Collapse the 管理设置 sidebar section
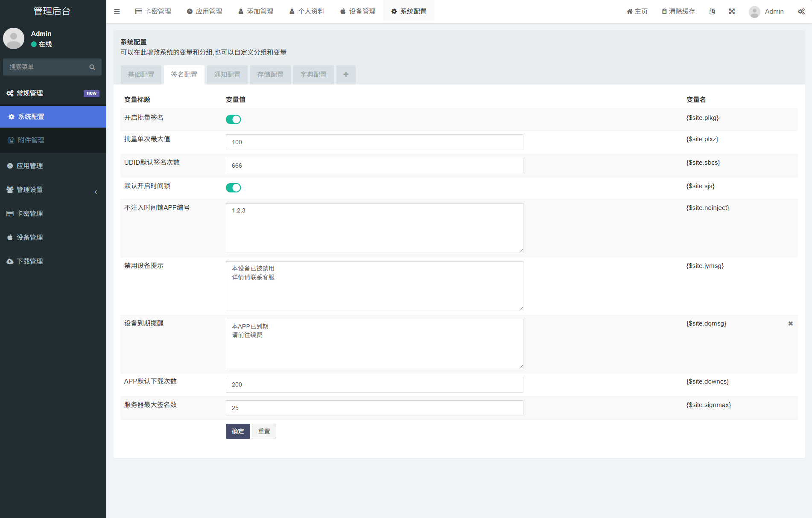The height and width of the screenshot is (518, 812). point(96,192)
